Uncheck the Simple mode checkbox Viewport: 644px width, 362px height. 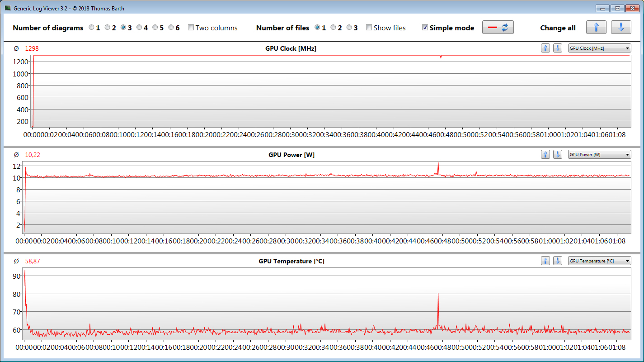point(425,28)
